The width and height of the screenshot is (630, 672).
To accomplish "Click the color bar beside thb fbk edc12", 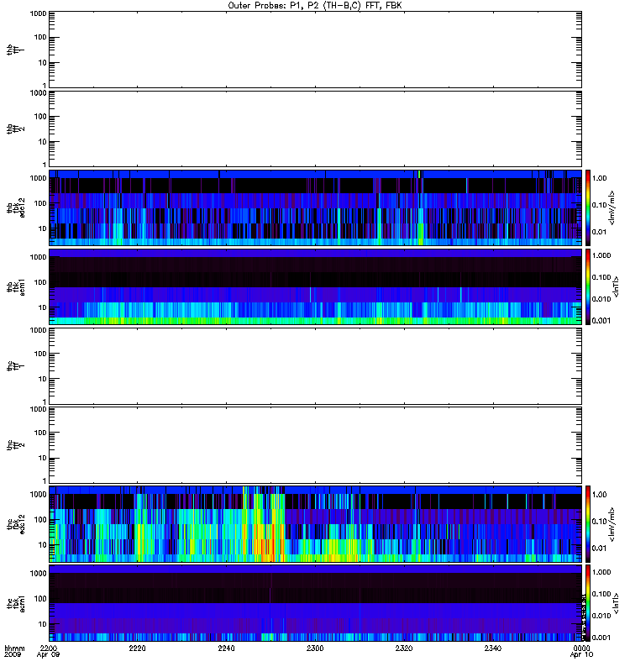I will pyautogui.click(x=587, y=207).
